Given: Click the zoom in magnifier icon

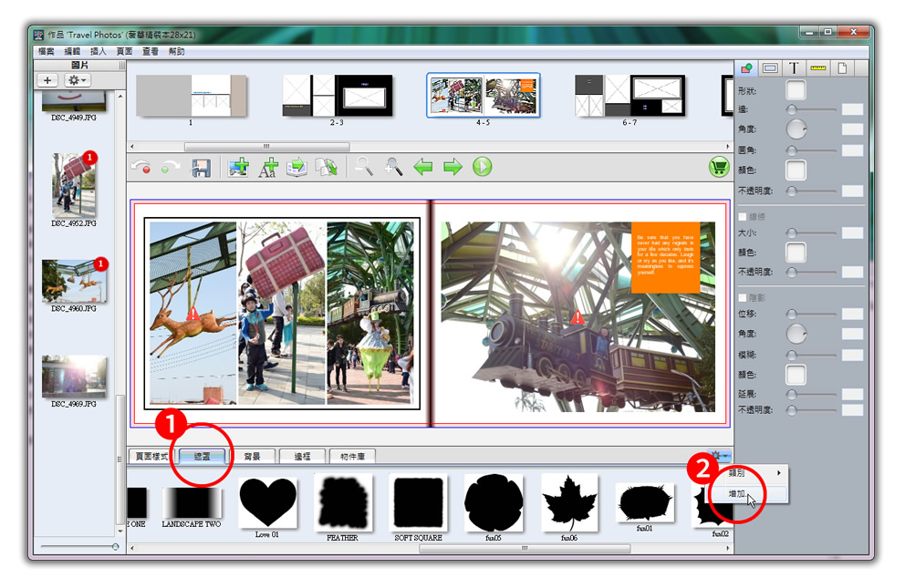Looking at the screenshot, I should [394, 167].
